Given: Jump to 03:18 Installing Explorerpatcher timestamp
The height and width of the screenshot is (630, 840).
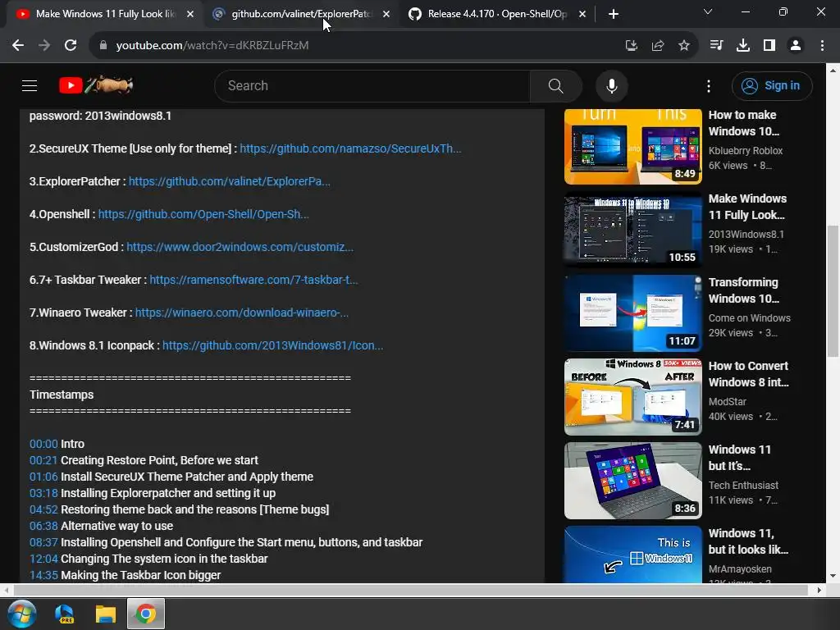Looking at the screenshot, I should (x=43, y=493).
